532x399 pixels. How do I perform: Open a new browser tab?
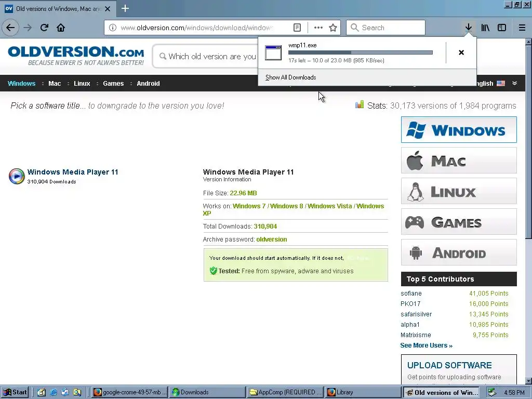(x=125, y=8)
